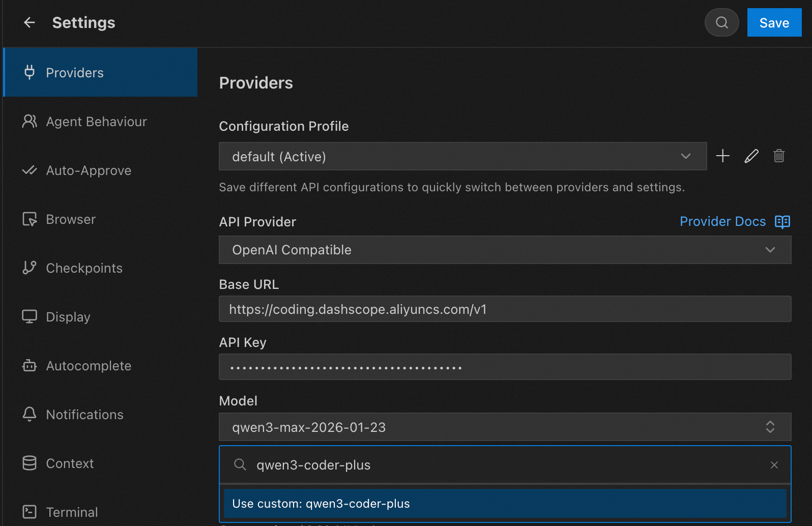Image resolution: width=812 pixels, height=526 pixels.
Task: Click into the API Key field
Action: pyautogui.click(x=505, y=367)
